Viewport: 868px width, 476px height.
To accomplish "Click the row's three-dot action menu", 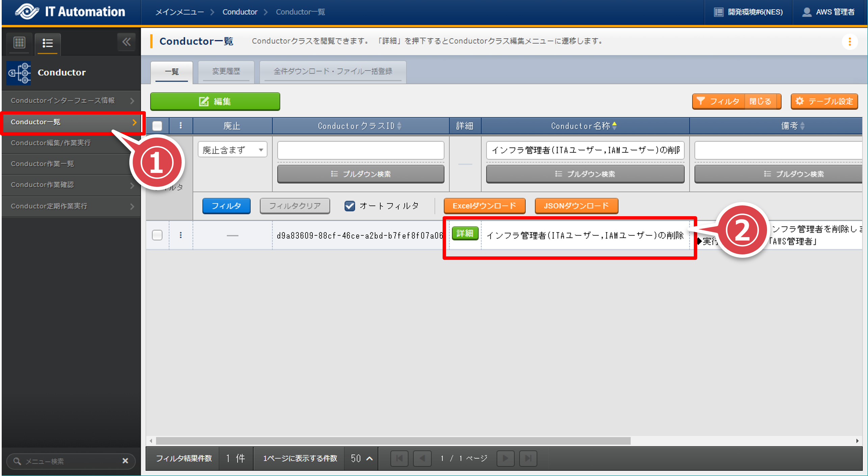I will point(181,235).
